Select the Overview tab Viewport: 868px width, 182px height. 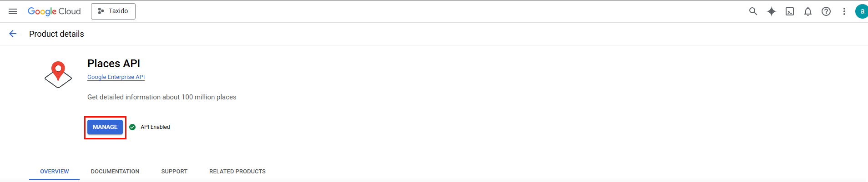55,172
